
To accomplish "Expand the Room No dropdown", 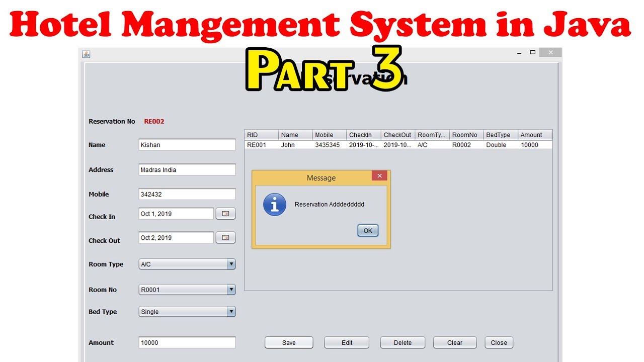I will click(x=231, y=290).
